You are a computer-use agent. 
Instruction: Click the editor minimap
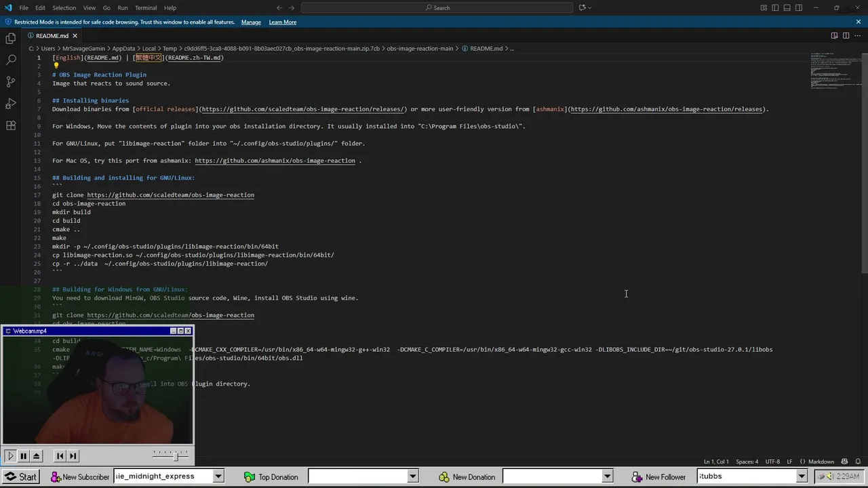tap(835, 71)
